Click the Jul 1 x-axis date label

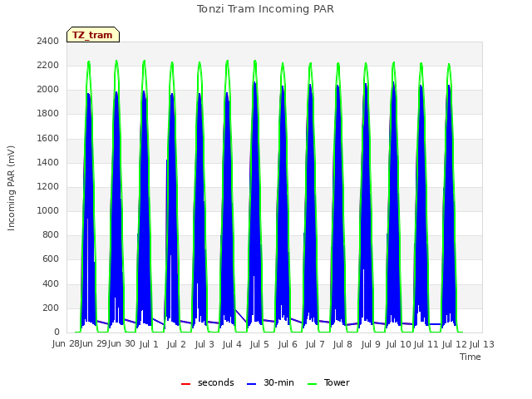click(x=149, y=345)
